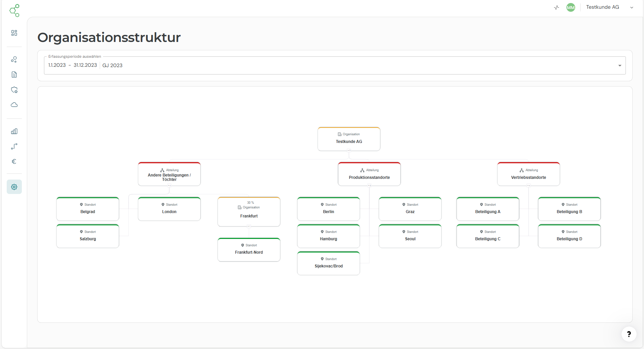Open the dashboard grid icon in sidebar
Screen dimensions: 644x349
(14, 33)
